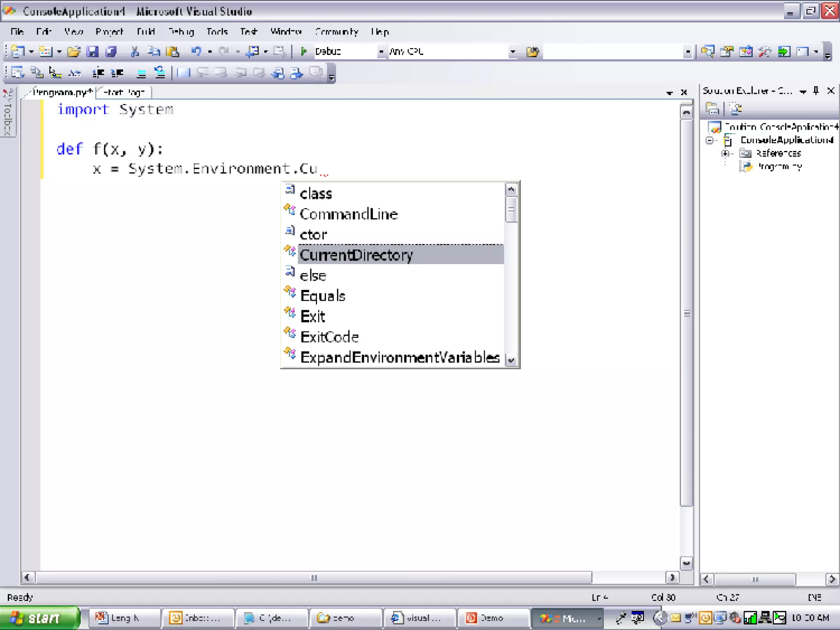The width and height of the screenshot is (840, 630).
Task: Expand the References folder node
Action: click(725, 153)
